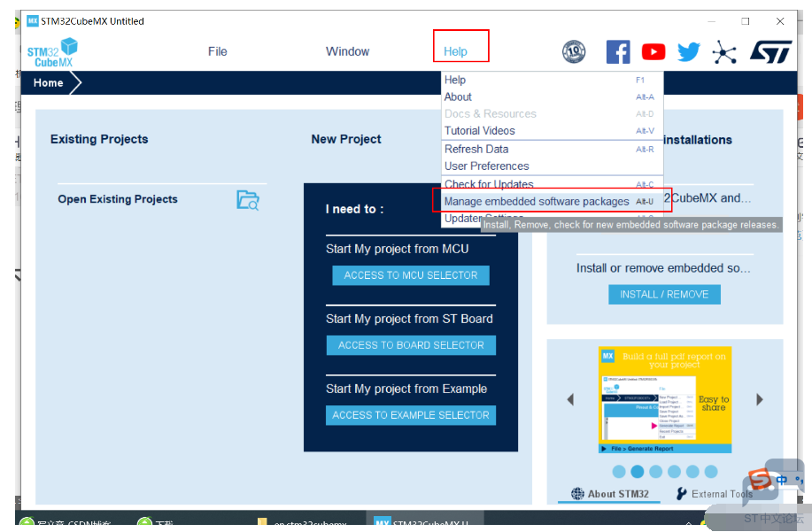Choose Manage embedded software packages

tap(552, 201)
